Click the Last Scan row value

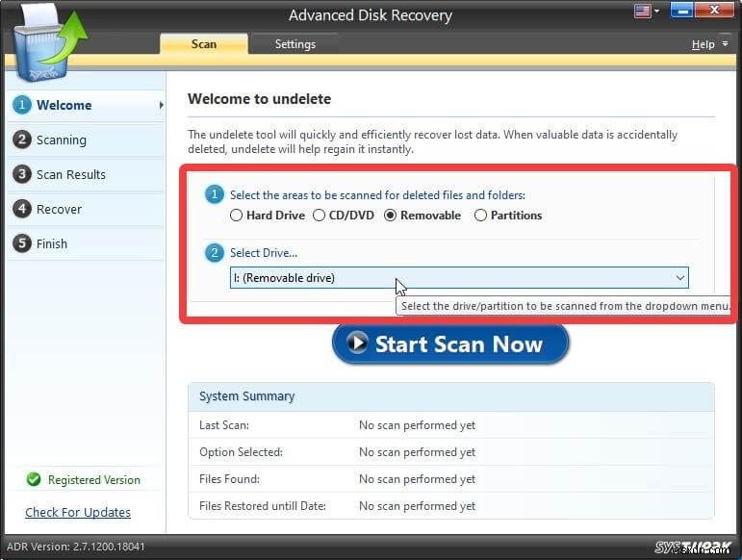(x=417, y=425)
